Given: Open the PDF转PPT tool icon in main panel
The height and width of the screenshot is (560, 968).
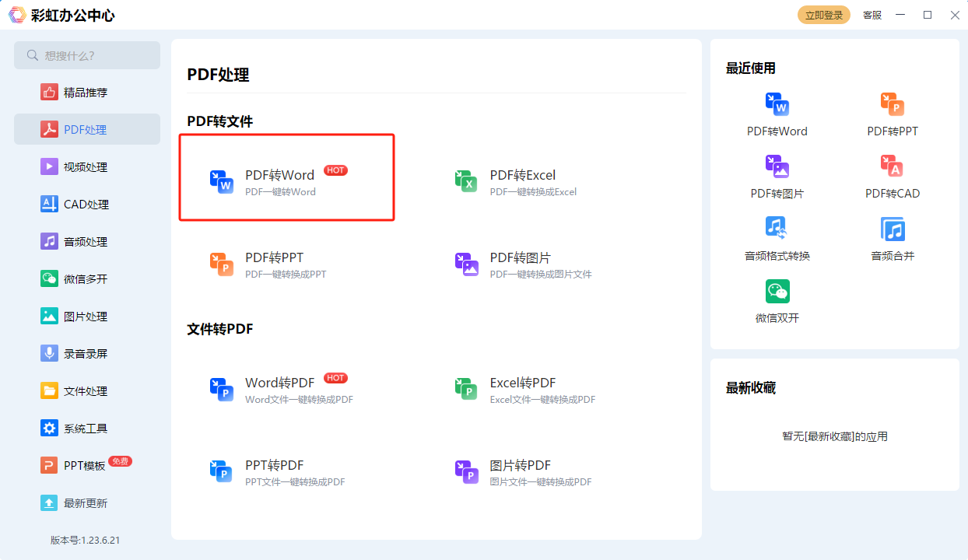Looking at the screenshot, I should click(222, 264).
